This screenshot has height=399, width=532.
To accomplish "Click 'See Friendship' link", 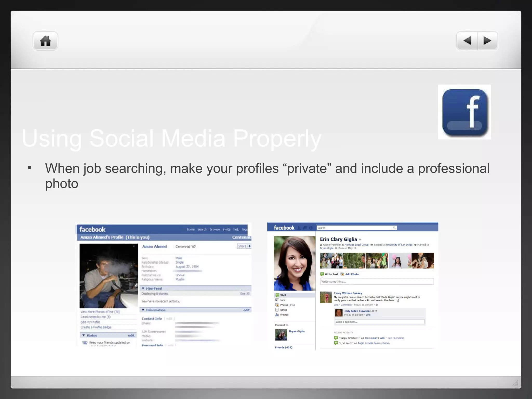I will click(396, 338).
